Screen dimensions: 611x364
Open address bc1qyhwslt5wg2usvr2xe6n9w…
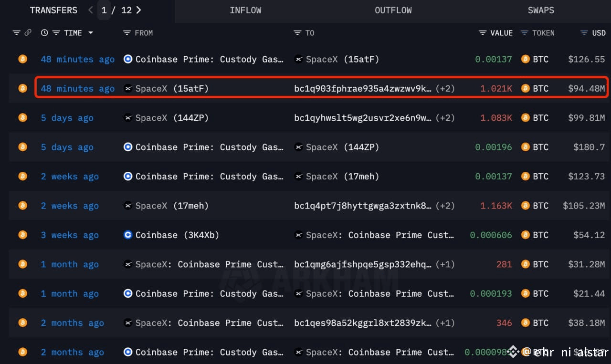click(x=363, y=118)
